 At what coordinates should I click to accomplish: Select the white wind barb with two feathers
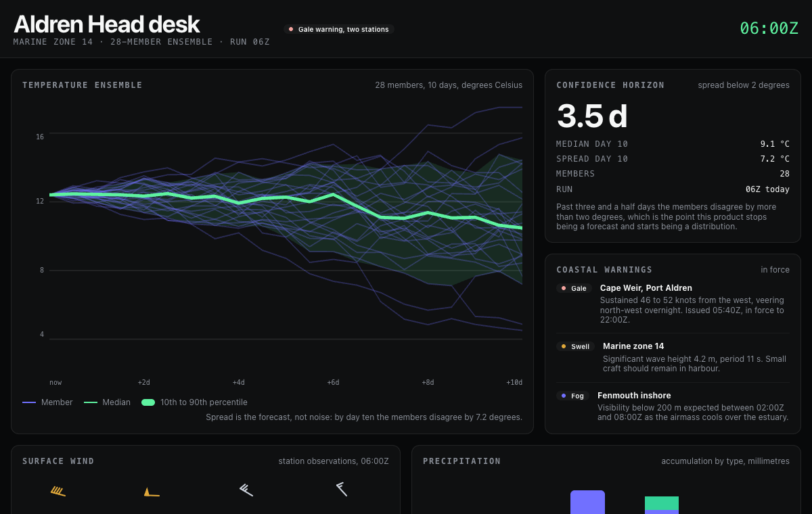point(342,488)
